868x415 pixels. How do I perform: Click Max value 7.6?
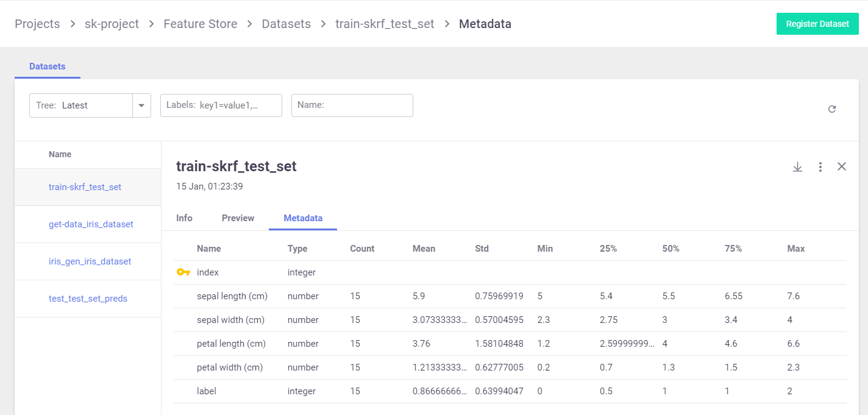[x=794, y=296]
